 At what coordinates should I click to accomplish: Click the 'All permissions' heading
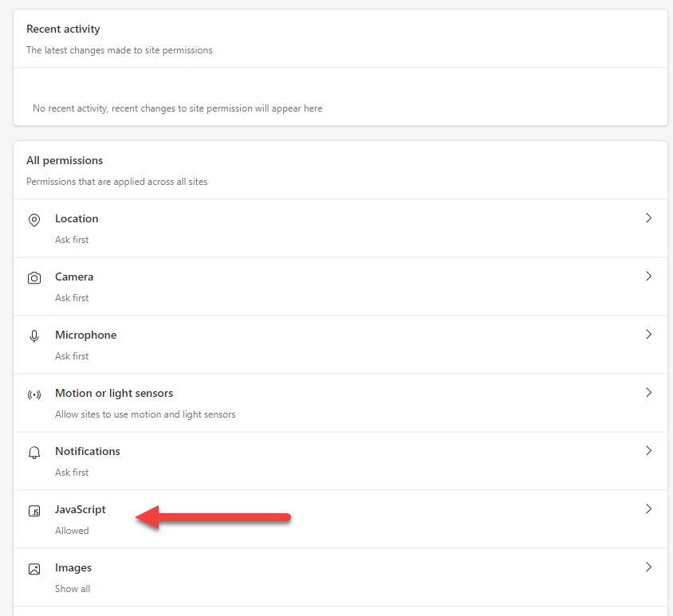pyautogui.click(x=65, y=160)
